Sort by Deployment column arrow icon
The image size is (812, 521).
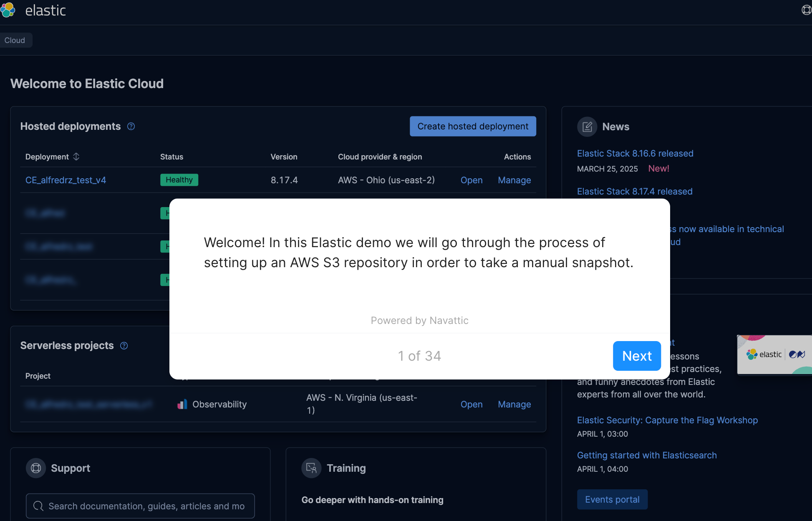(76, 157)
